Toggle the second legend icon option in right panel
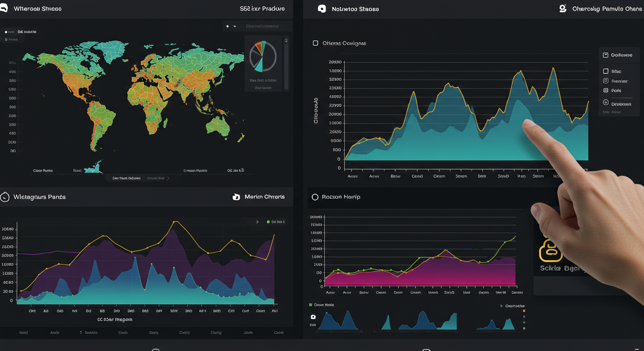 (x=606, y=81)
